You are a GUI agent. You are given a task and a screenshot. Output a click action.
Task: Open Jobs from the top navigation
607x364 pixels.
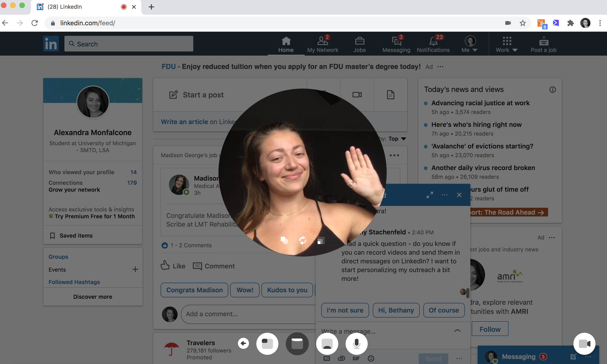point(359,44)
